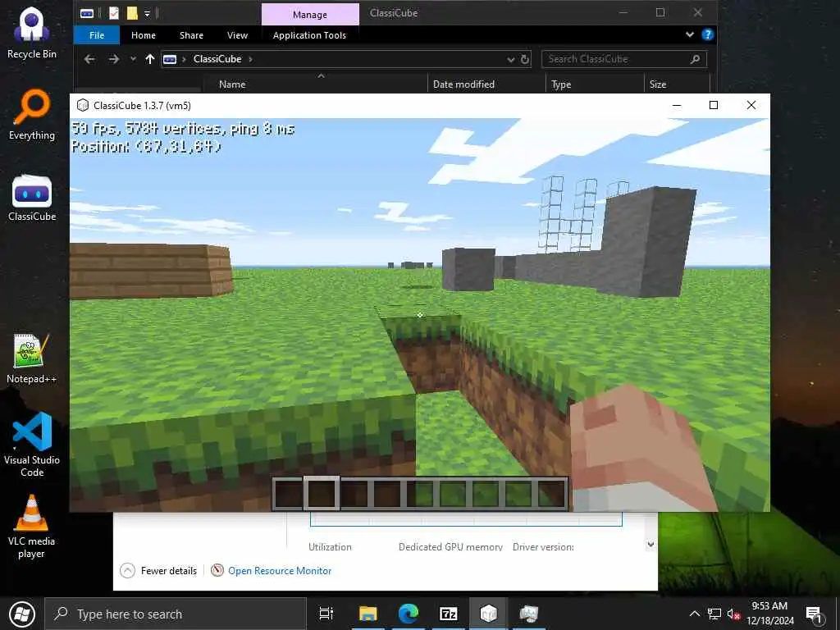Viewport: 840px width, 630px height.
Task: Open the VLC media player desktop icon
Action: (x=32, y=526)
